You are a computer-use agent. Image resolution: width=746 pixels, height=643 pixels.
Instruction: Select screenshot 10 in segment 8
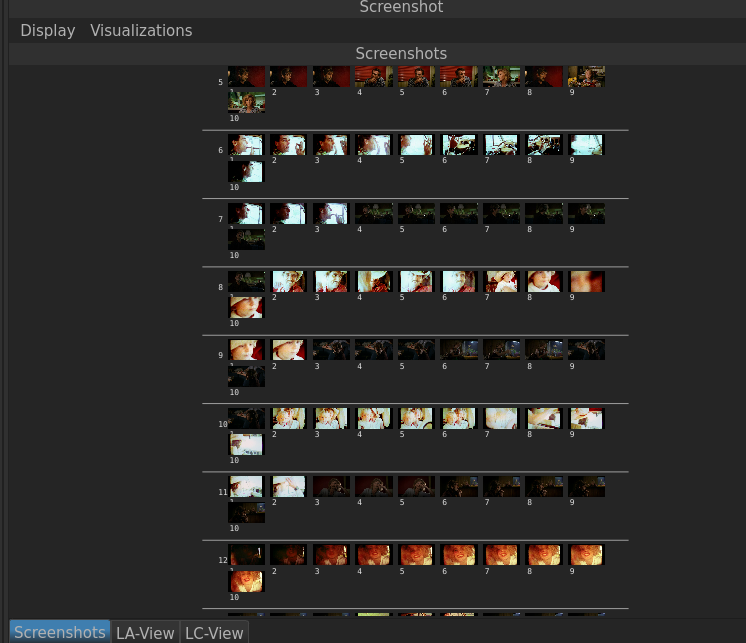tap(246, 308)
